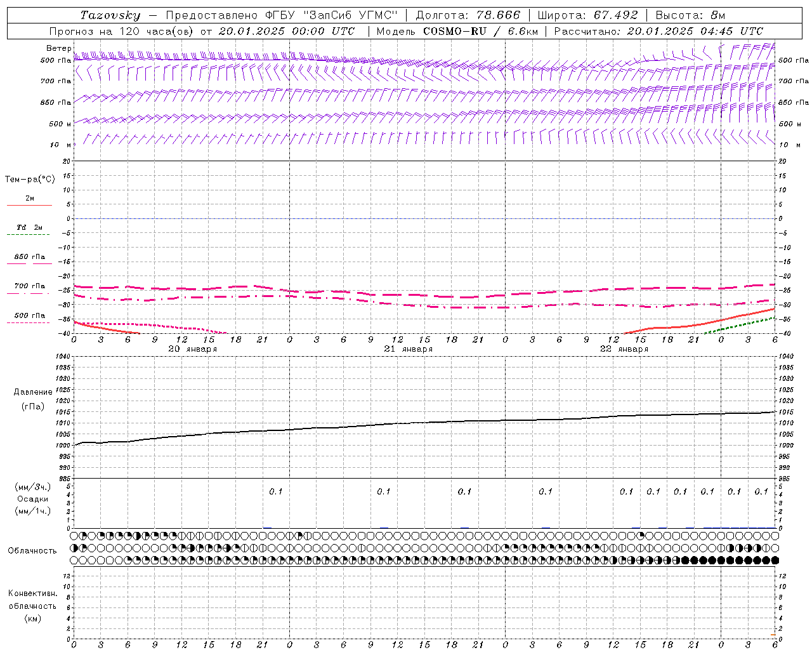Click the "Конвективн." convective cloud label
The image size is (812, 650).
tap(32, 594)
